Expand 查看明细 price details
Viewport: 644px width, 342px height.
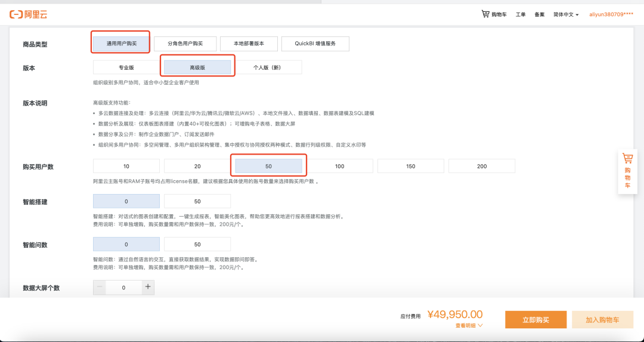click(x=469, y=325)
